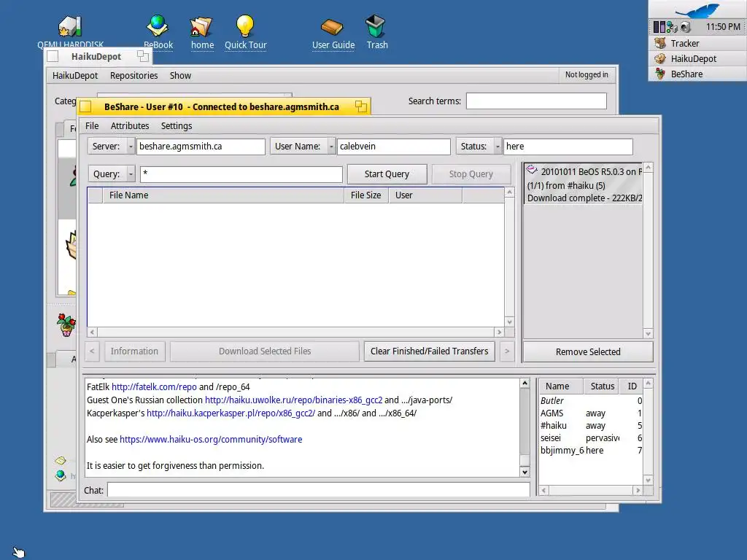Open the haiku.kacperkasper.pl repo link

[x=231, y=413]
